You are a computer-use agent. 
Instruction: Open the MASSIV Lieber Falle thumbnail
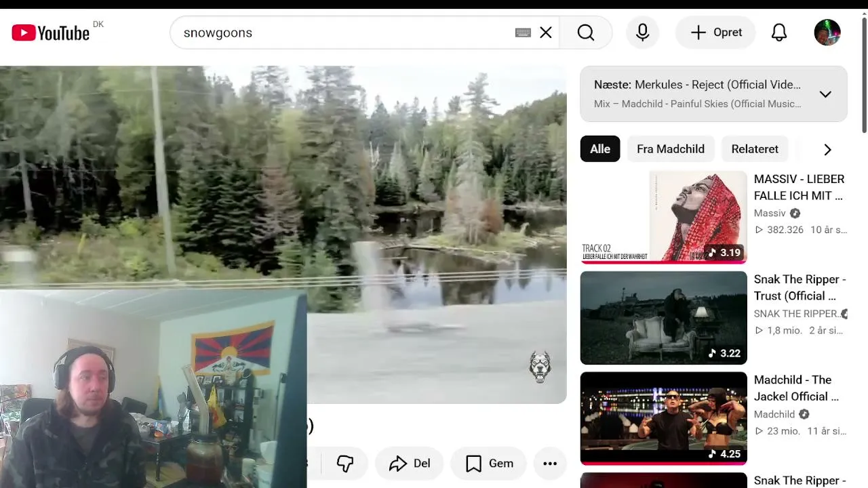pos(663,217)
